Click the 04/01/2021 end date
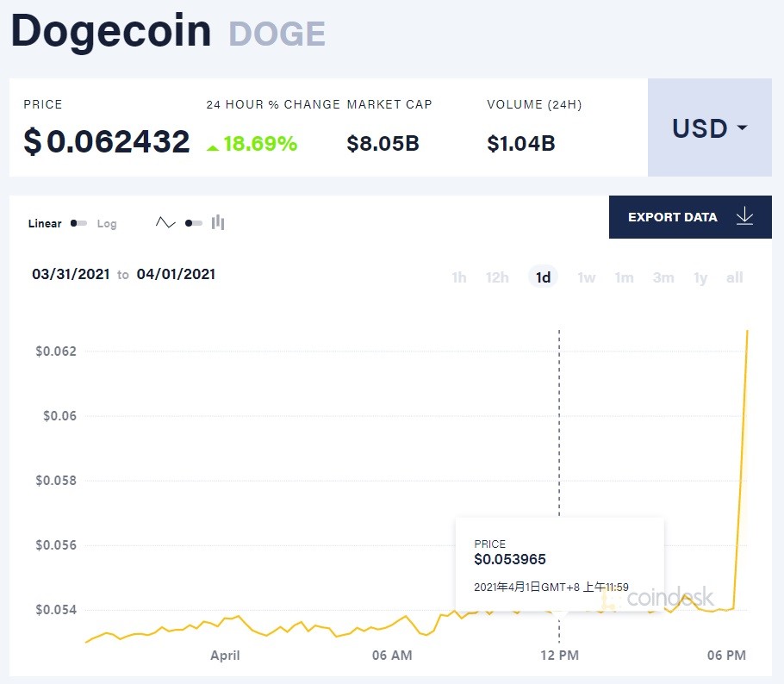 click(176, 274)
